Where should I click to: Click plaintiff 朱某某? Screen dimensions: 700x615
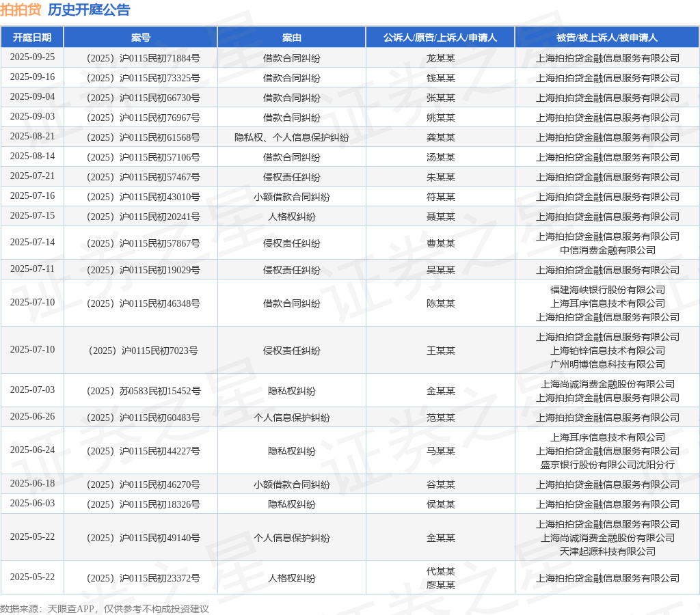coord(441,177)
